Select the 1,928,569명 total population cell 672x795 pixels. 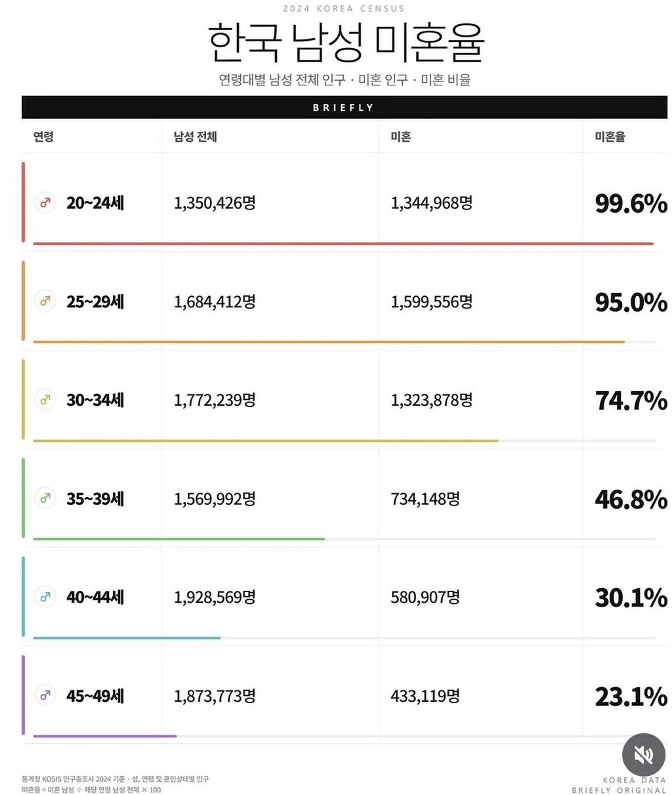click(x=215, y=597)
